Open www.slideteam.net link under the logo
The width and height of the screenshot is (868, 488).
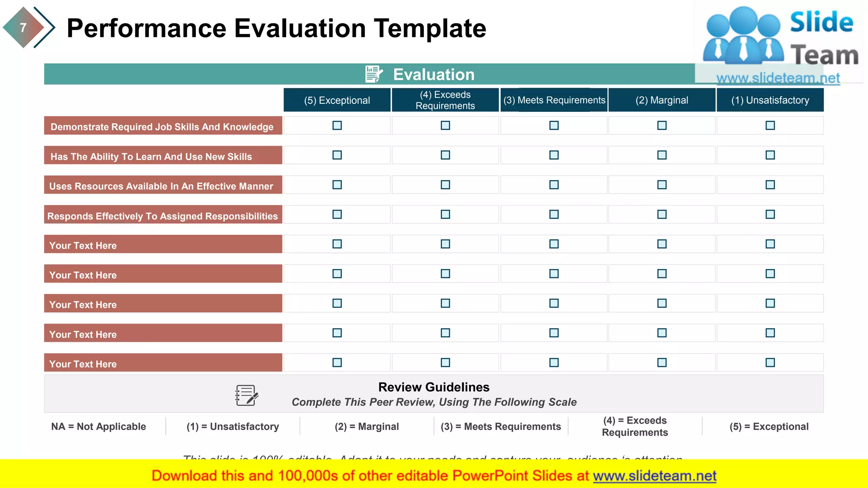pos(778,78)
